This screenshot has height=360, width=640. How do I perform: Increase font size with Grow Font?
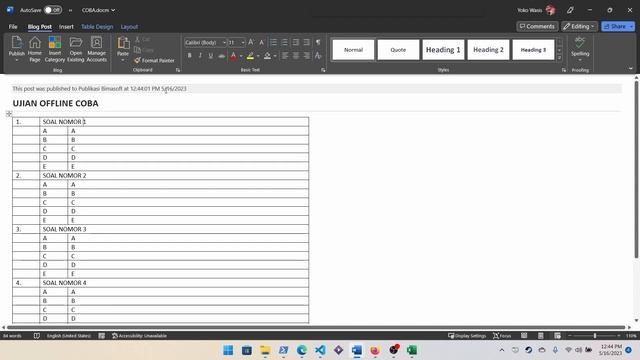[251, 42]
